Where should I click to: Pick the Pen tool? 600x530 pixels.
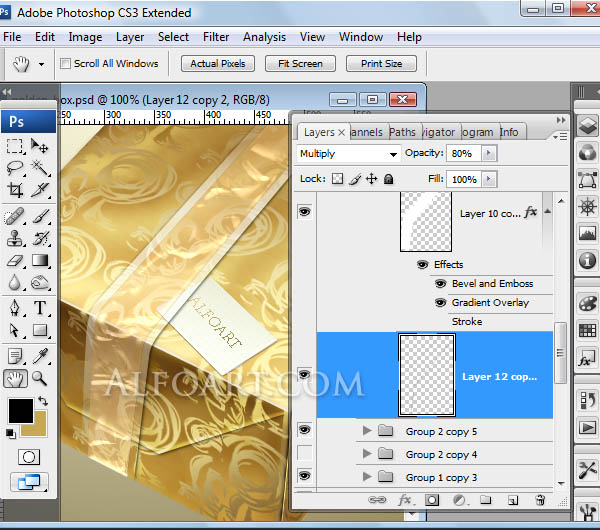click(x=15, y=308)
